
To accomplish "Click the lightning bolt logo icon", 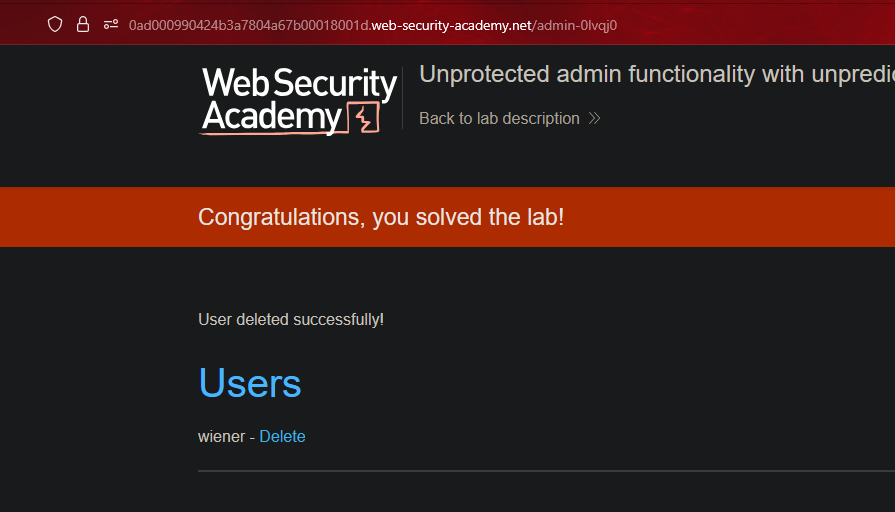I will pyautogui.click(x=363, y=117).
